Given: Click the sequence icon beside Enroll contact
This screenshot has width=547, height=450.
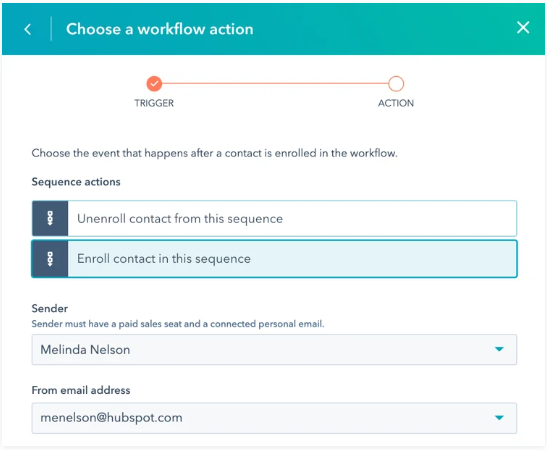Looking at the screenshot, I should [x=50, y=259].
